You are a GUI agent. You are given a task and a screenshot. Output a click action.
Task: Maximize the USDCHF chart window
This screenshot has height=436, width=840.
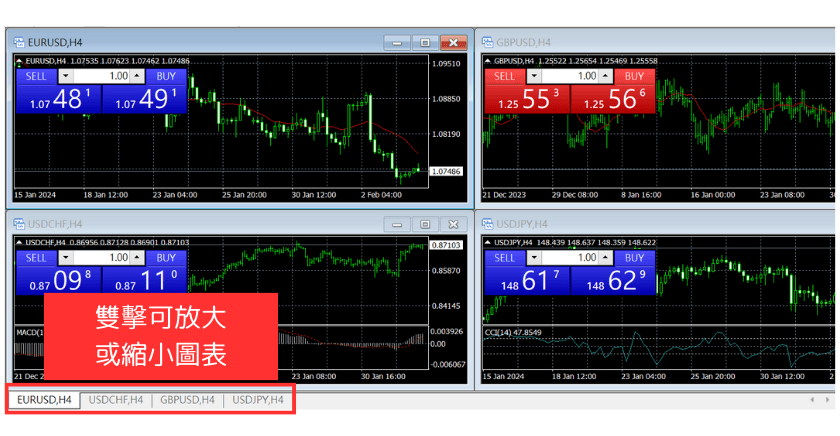425,224
